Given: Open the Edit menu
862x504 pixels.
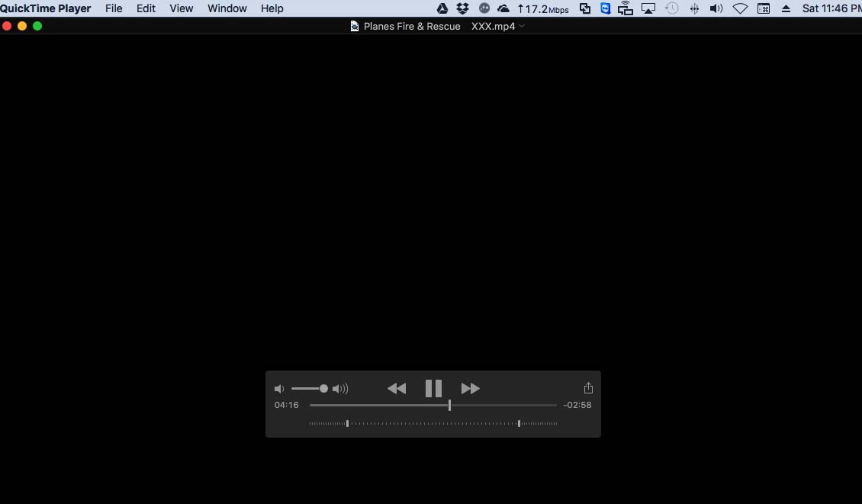Looking at the screenshot, I should click(146, 8).
